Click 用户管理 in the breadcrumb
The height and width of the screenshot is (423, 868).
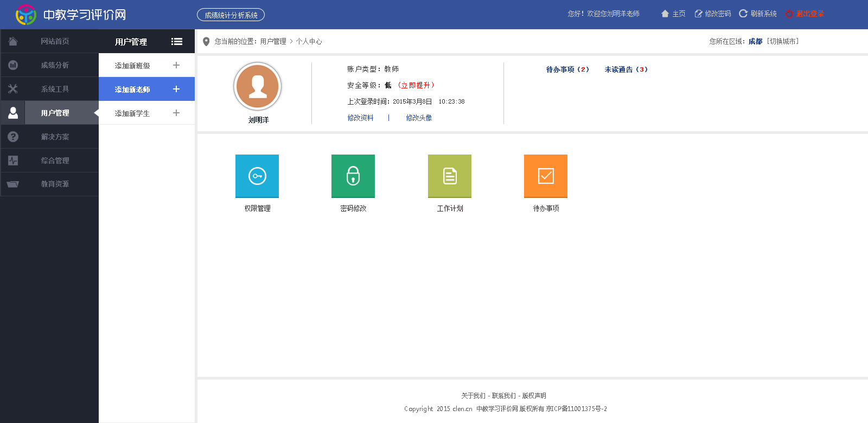[x=273, y=41]
